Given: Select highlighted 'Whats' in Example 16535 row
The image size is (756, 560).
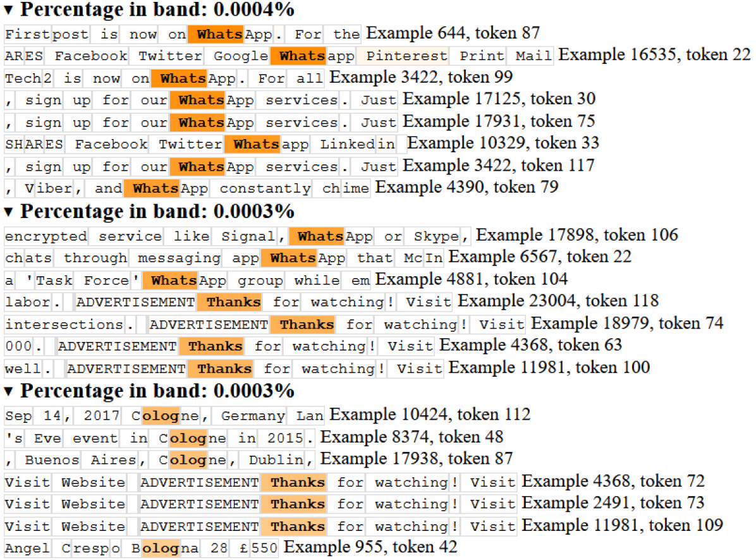Looking at the screenshot, I should coord(298,56).
